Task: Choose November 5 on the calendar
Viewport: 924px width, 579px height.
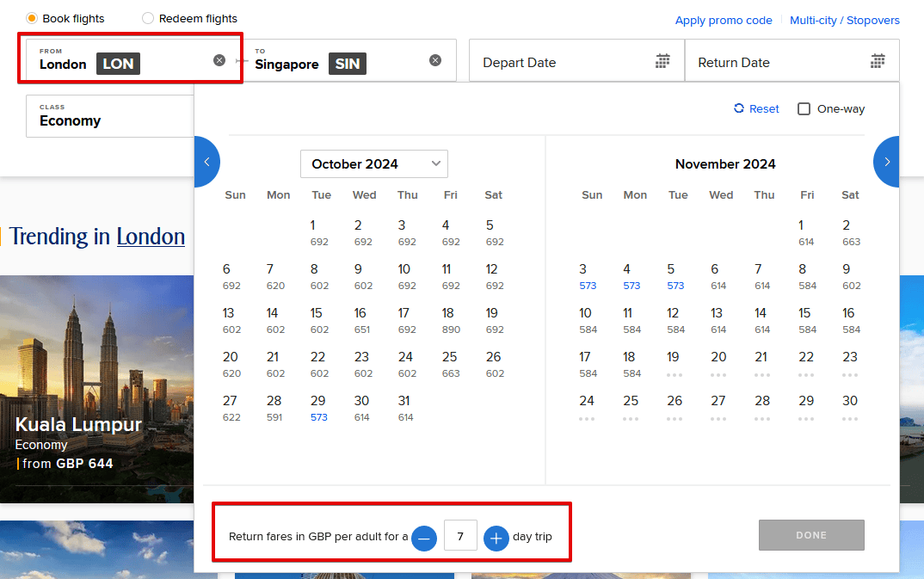Action: [675, 276]
